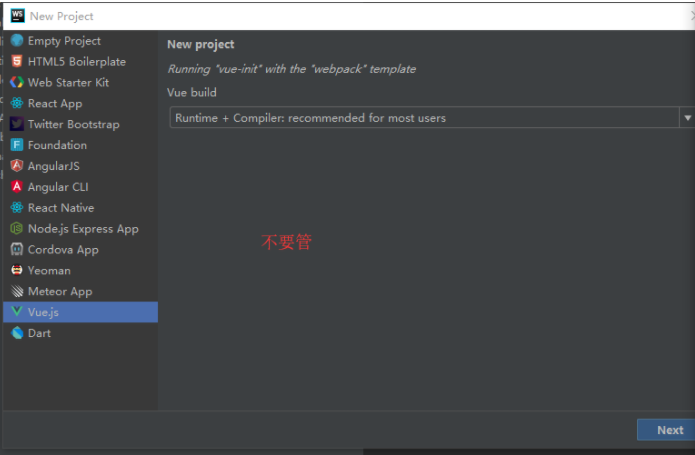Select React Native project type
Image resolution: width=695 pixels, height=455 pixels.
80,207
